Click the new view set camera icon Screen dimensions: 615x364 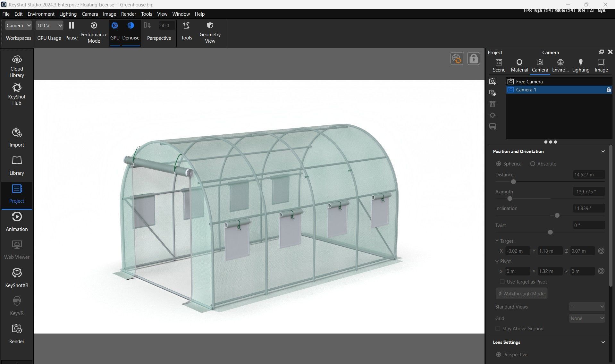pos(493,93)
